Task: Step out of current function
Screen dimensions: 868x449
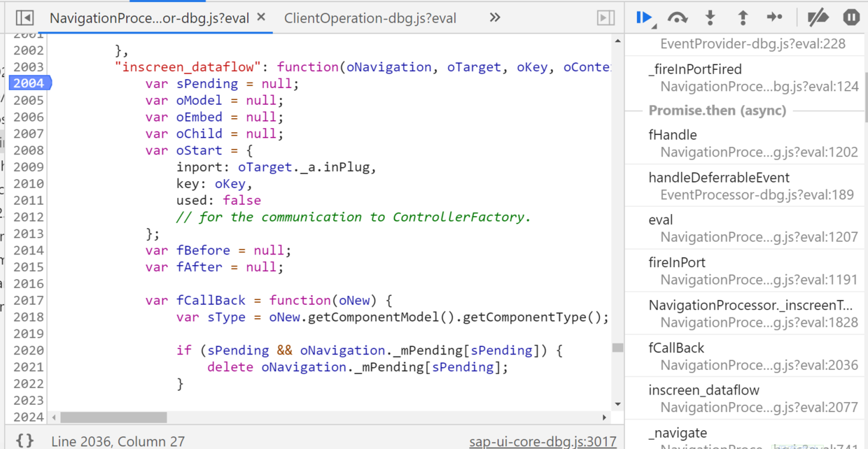Action: [743, 17]
